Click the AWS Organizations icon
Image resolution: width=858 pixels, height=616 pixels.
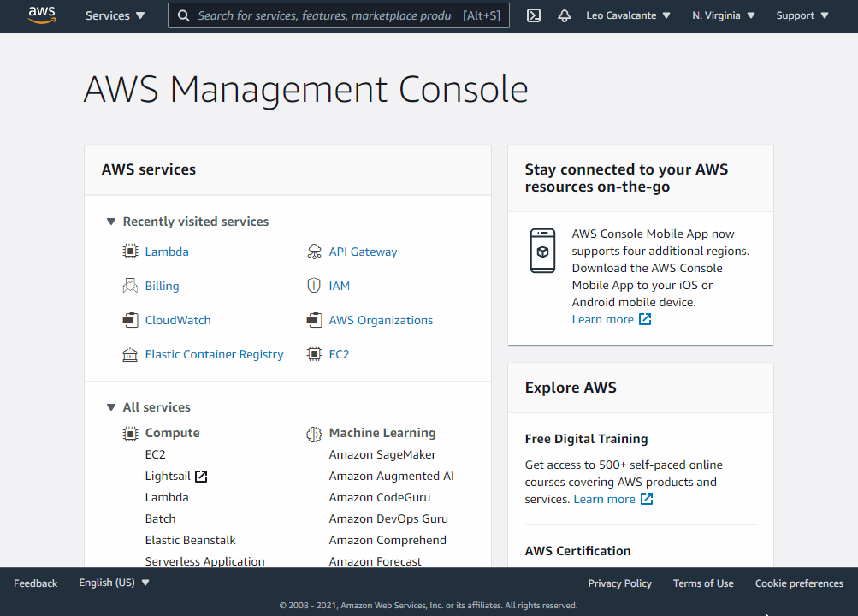[314, 320]
